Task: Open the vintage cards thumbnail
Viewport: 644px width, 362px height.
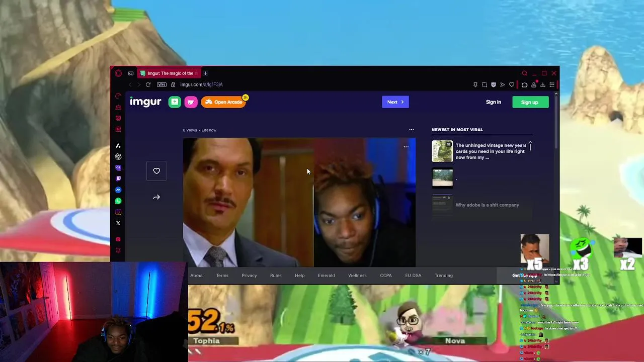Action: tap(442, 151)
